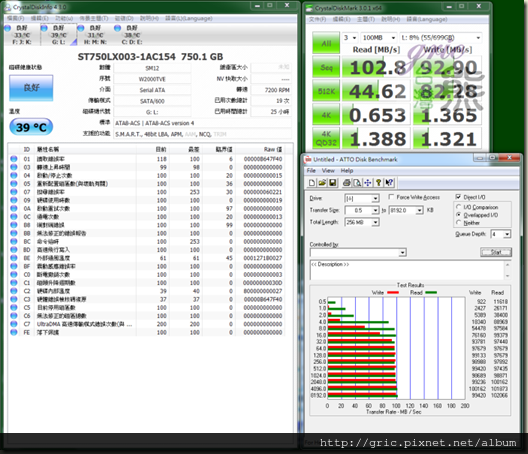This screenshot has width=528, height=454.
Task: Click the status orb of SMART attribute C7
Action: coord(14,324)
